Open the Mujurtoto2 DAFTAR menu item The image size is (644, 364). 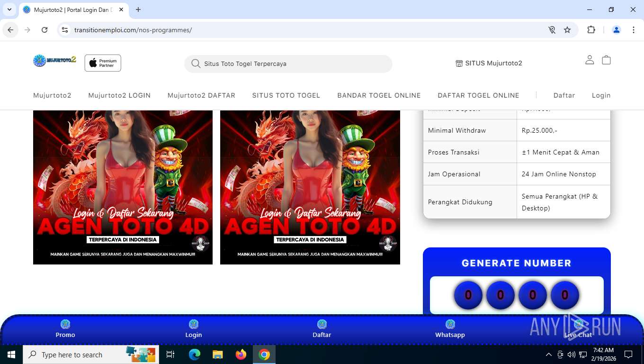[201, 95]
